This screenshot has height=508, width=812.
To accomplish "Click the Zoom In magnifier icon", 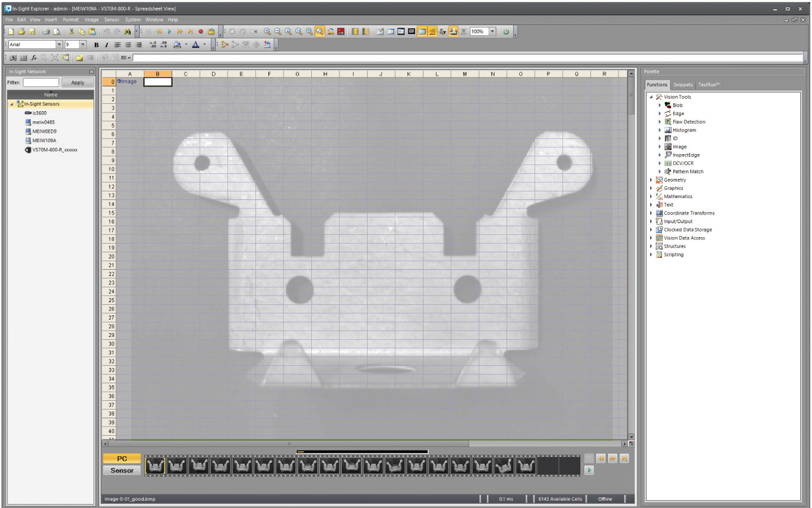I will coord(267,32).
